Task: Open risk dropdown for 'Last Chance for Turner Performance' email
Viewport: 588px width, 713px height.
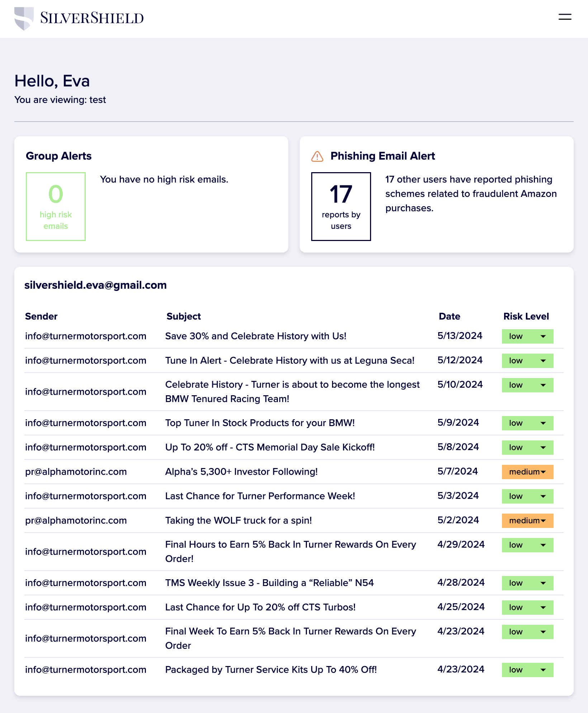Action: coord(527,496)
